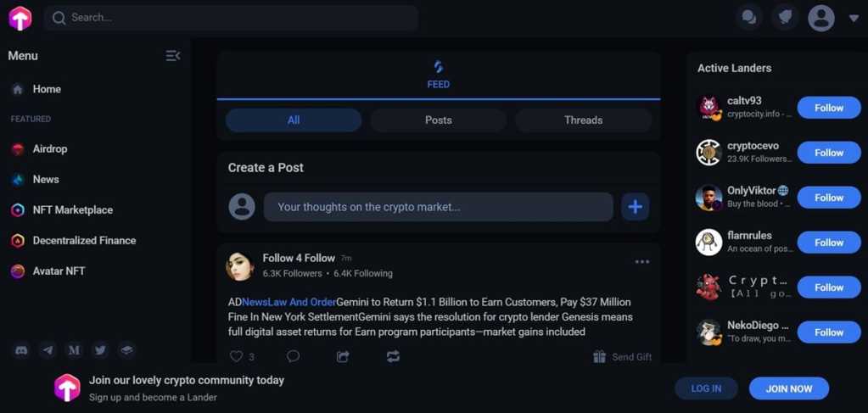Like the post with the heart icon
Screen dimensions: 868x413
tap(237, 356)
